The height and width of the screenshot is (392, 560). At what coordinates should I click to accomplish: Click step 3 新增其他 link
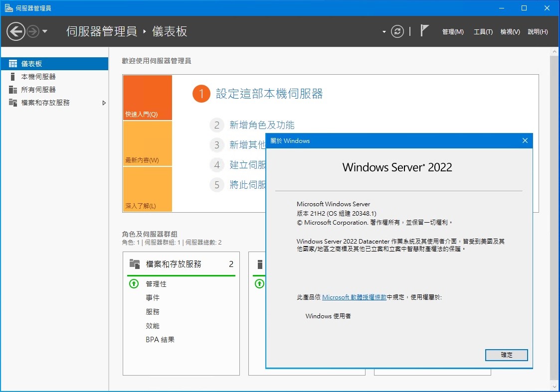tap(247, 145)
